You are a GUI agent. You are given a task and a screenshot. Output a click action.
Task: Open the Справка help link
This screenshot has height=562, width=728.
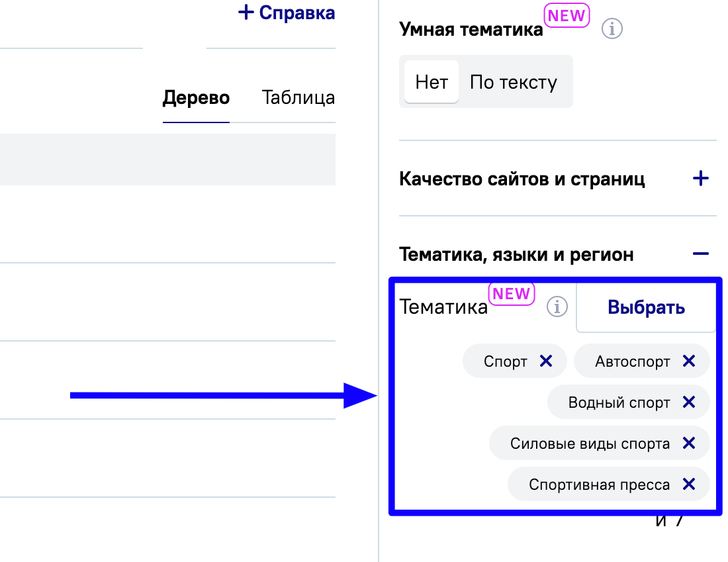pyautogui.click(x=297, y=12)
